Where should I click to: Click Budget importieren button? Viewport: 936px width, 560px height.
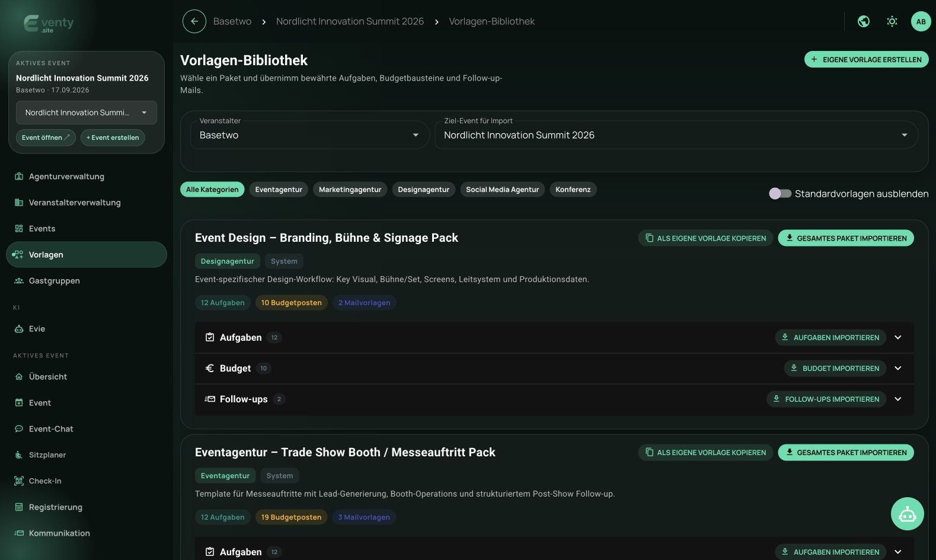coord(835,369)
